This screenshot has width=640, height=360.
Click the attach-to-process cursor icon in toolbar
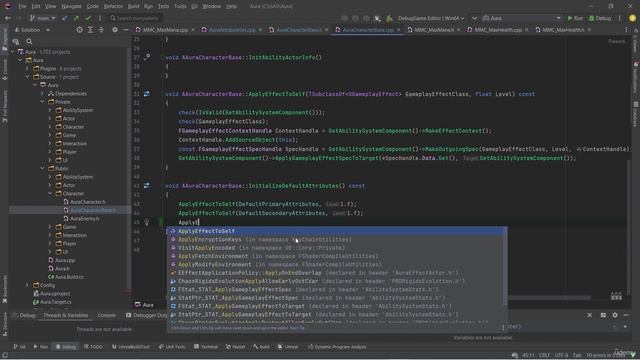point(378,18)
